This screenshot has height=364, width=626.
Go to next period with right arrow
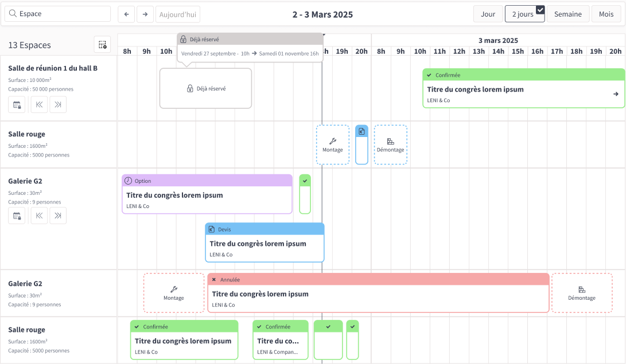coord(145,14)
